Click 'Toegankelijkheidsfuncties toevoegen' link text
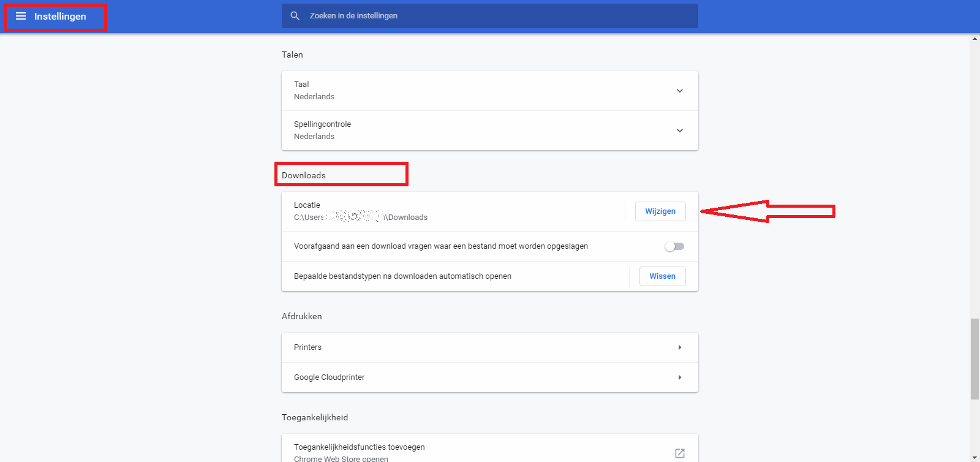The width and height of the screenshot is (980, 462). [x=359, y=447]
